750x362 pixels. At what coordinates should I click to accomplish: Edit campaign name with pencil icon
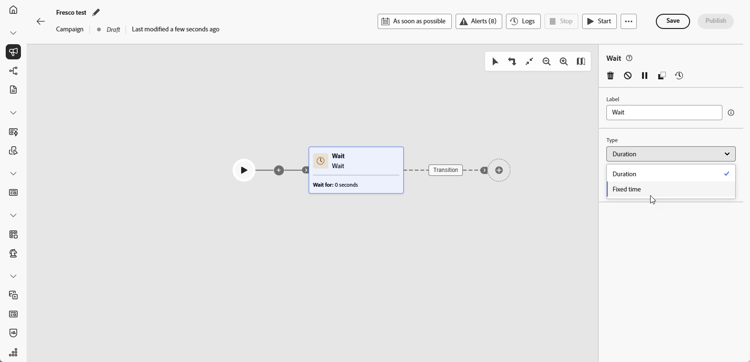tap(96, 12)
